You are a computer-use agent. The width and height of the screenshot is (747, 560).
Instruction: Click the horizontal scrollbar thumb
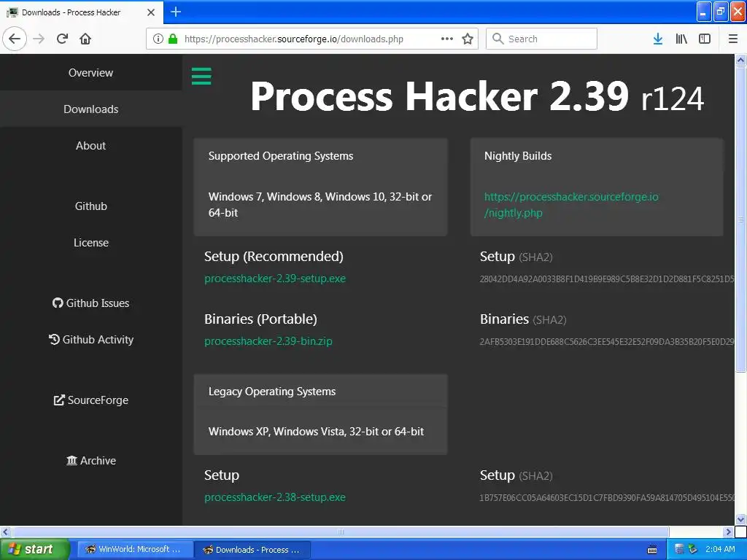tap(340, 532)
